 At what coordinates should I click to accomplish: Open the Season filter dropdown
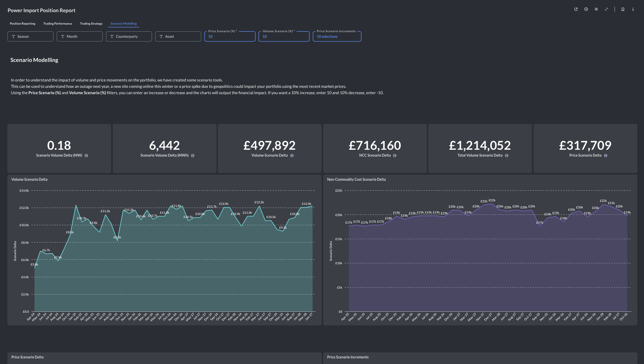[30, 37]
